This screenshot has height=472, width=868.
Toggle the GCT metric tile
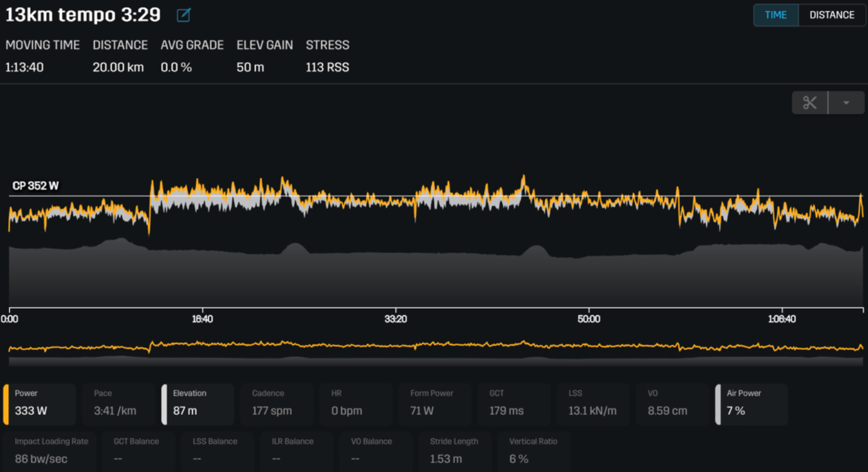click(x=514, y=404)
